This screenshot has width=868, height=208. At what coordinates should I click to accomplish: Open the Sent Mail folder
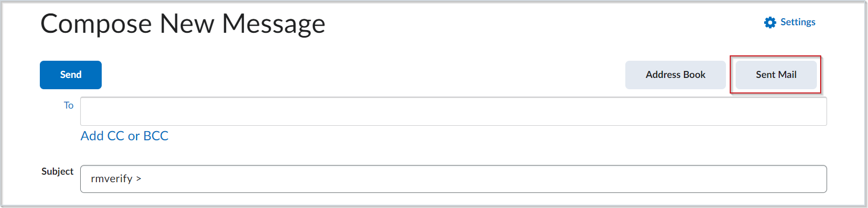[776, 75]
